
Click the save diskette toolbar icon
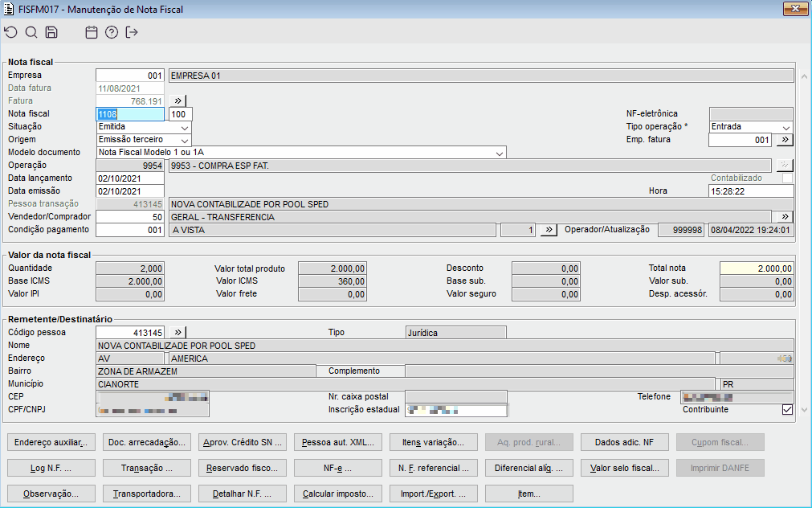coord(51,32)
